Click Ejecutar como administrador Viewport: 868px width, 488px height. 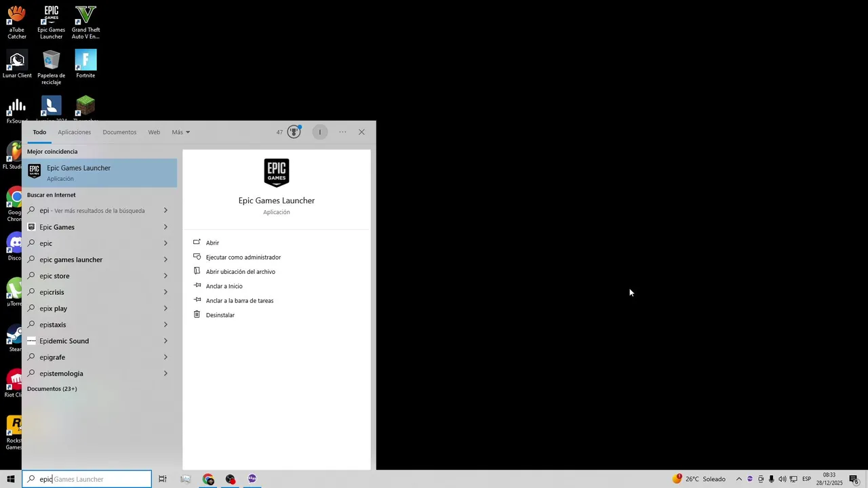(243, 258)
